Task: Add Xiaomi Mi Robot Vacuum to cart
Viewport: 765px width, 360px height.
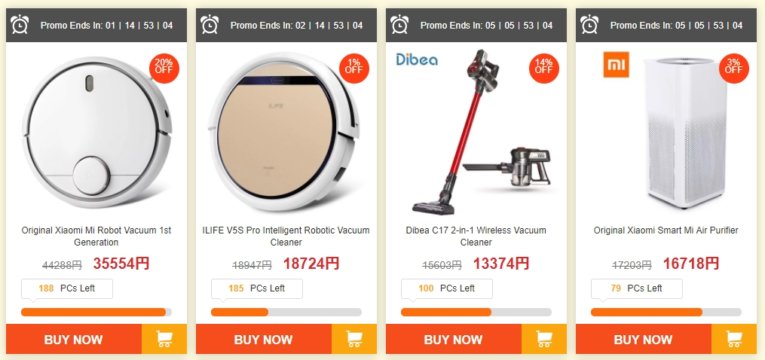Action: coord(164,339)
